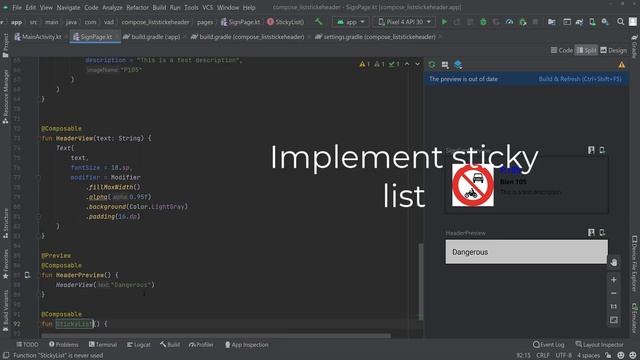640x360 pixels.
Task: Open the Profile app gauge icon
Action: point(509,22)
